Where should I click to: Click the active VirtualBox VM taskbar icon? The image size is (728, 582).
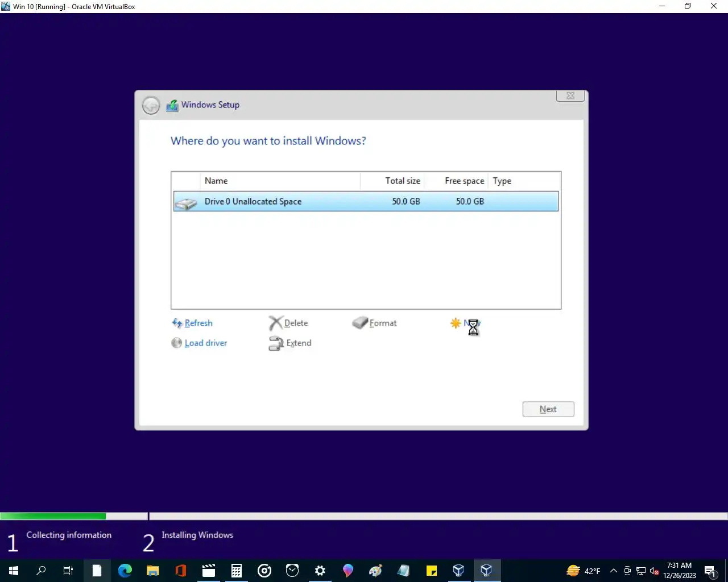[487, 570]
